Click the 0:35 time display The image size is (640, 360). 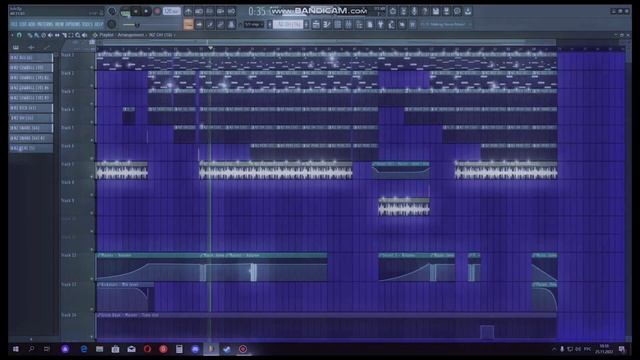pos(257,11)
